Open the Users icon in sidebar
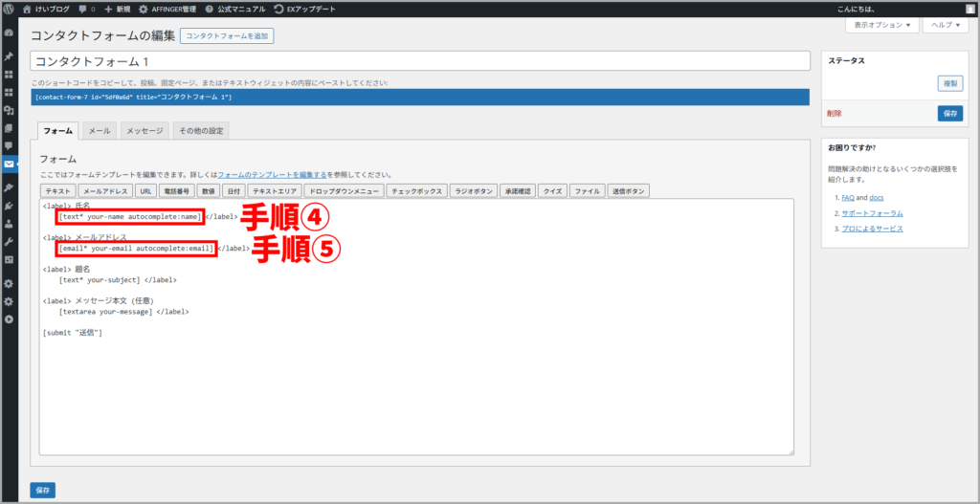This screenshot has width=980, height=504. click(x=9, y=223)
